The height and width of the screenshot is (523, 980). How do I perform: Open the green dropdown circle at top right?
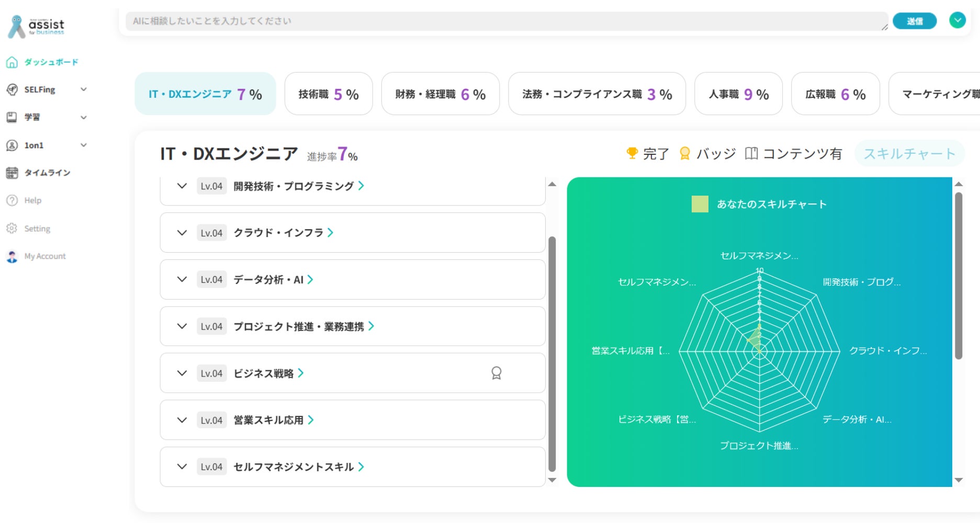click(957, 20)
